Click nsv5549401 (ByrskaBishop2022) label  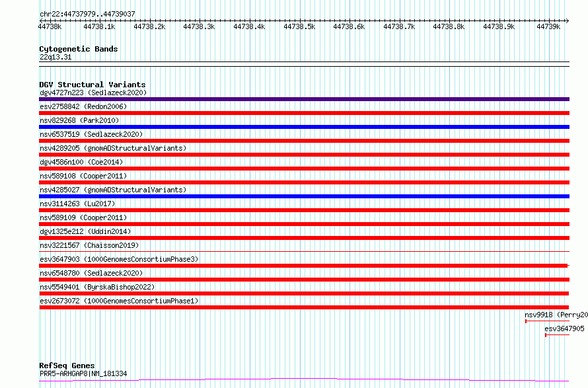(x=97, y=287)
